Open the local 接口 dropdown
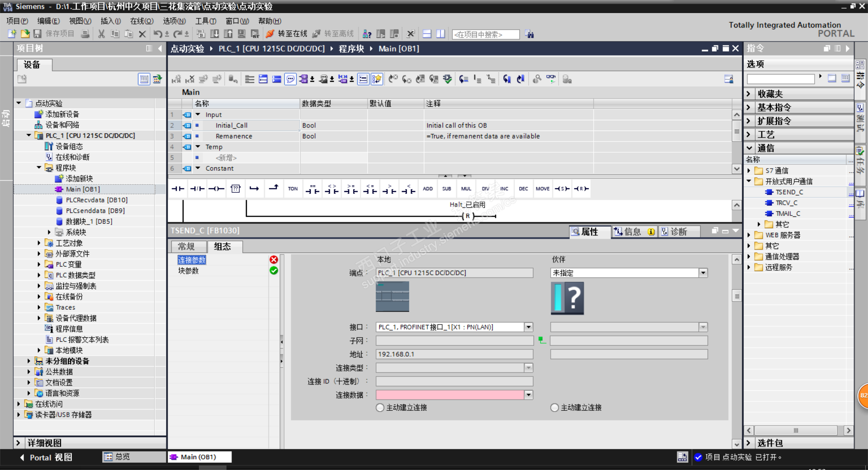868x470 pixels. (528, 327)
